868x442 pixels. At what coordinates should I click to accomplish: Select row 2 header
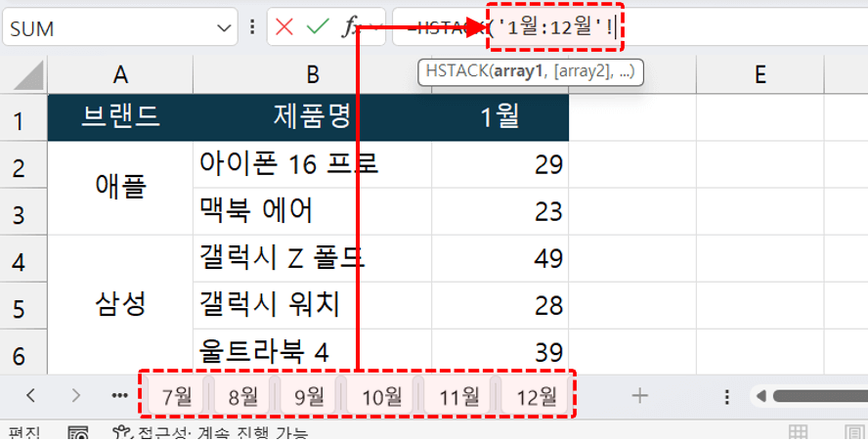pos(23,164)
